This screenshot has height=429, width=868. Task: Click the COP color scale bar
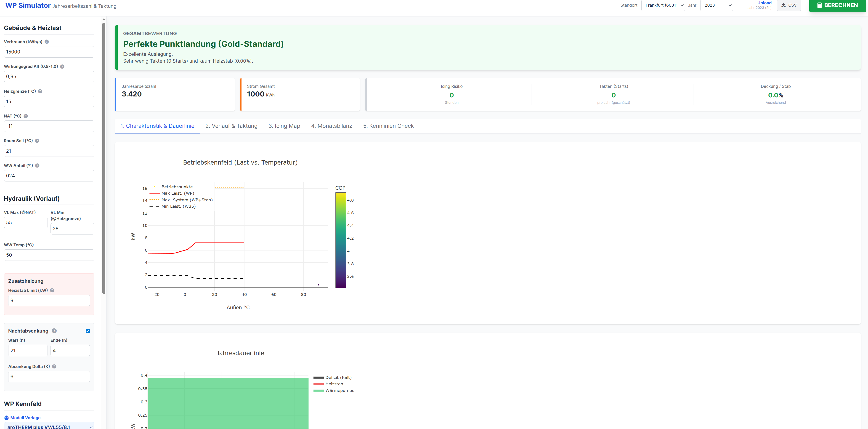pos(340,240)
